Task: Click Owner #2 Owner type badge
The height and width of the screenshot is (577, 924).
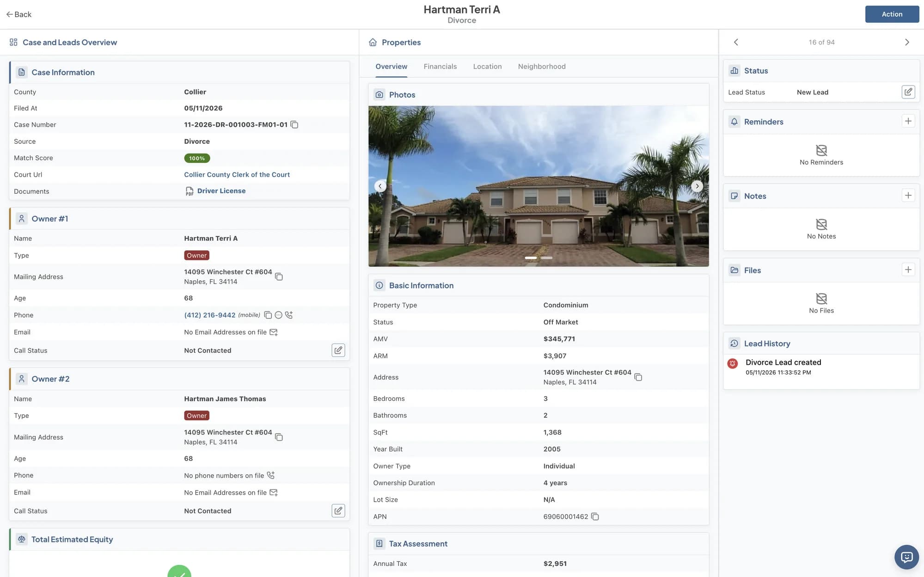Action: point(196,416)
